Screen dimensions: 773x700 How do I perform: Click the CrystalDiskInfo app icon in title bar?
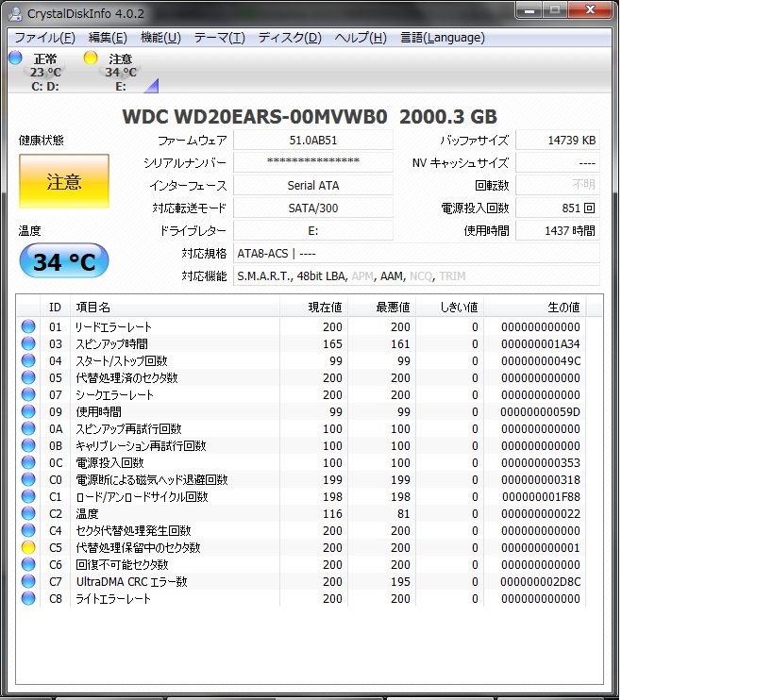coord(14,13)
